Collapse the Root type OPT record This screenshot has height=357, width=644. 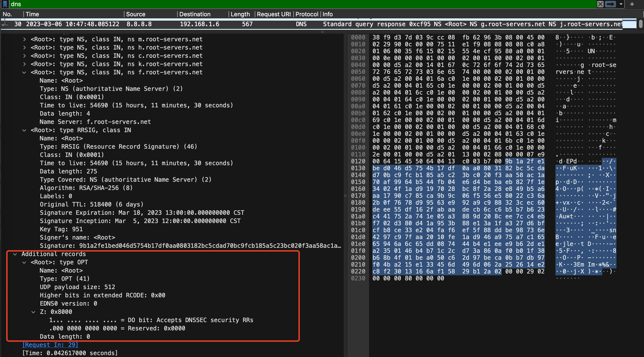[24, 262]
